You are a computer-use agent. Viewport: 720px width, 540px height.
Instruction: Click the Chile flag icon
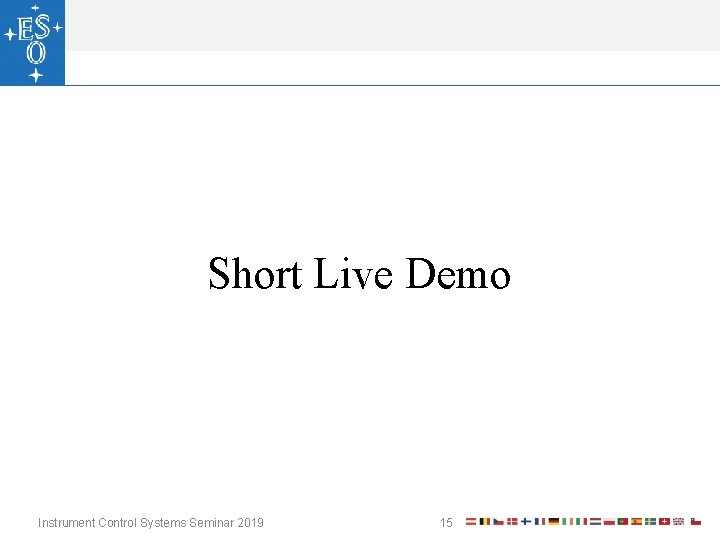point(696,521)
